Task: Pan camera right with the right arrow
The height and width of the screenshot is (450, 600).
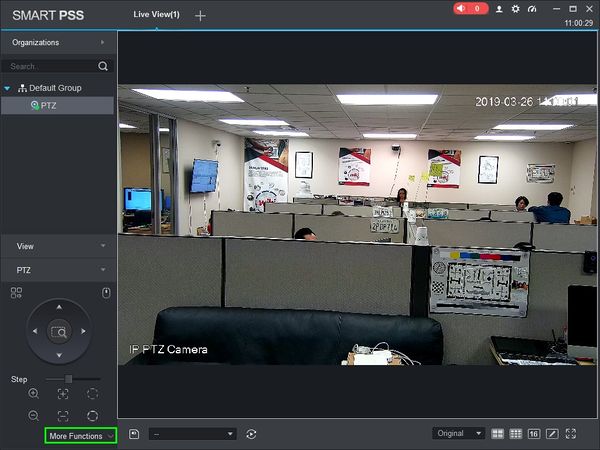Action: tap(83, 331)
